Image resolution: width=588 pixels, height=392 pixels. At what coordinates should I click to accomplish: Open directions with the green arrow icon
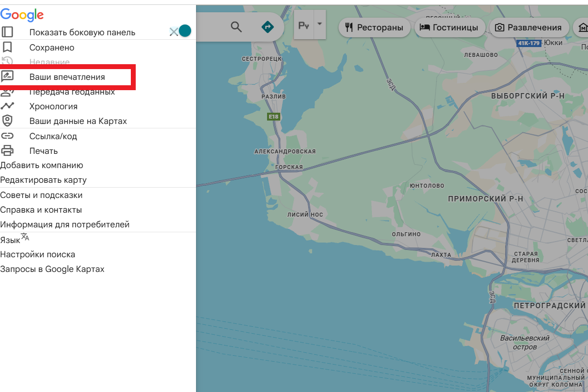point(268,27)
